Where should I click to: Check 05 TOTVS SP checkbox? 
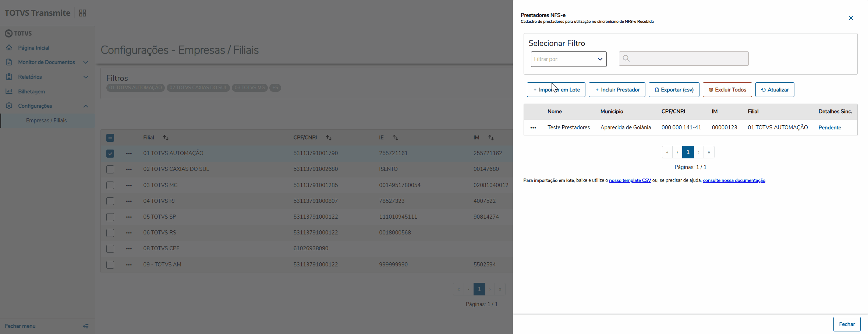tap(110, 217)
